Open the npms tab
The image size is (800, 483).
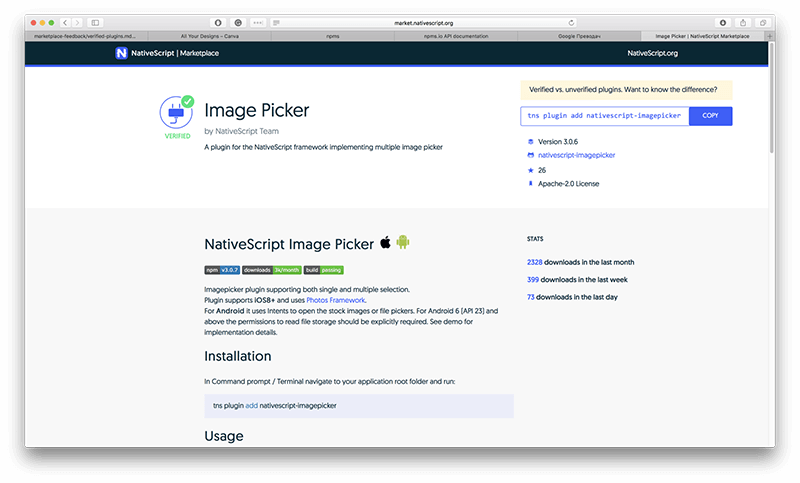pyautogui.click(x=333, y=36)
